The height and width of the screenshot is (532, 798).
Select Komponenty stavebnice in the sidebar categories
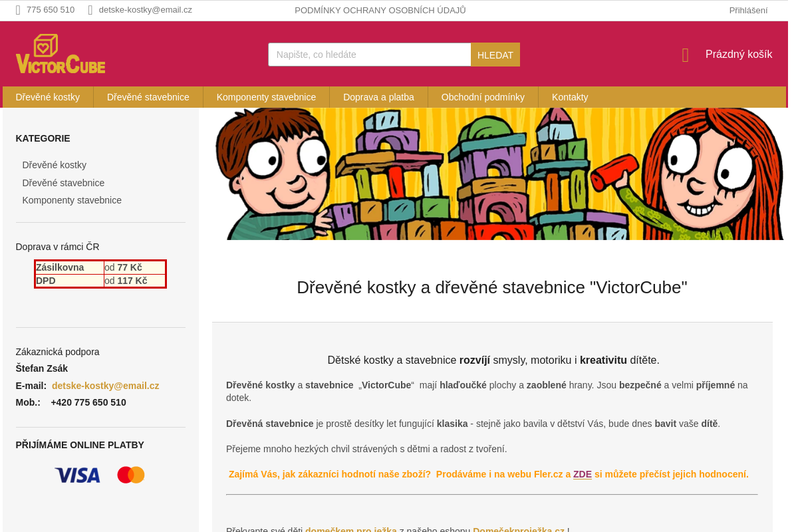72,200
